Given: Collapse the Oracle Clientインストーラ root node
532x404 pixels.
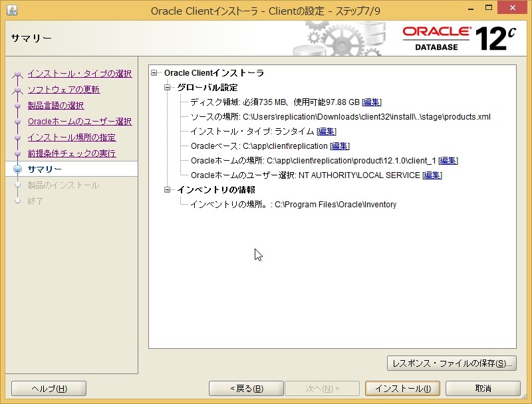Looking at the screenshot, I should [154, 73].
